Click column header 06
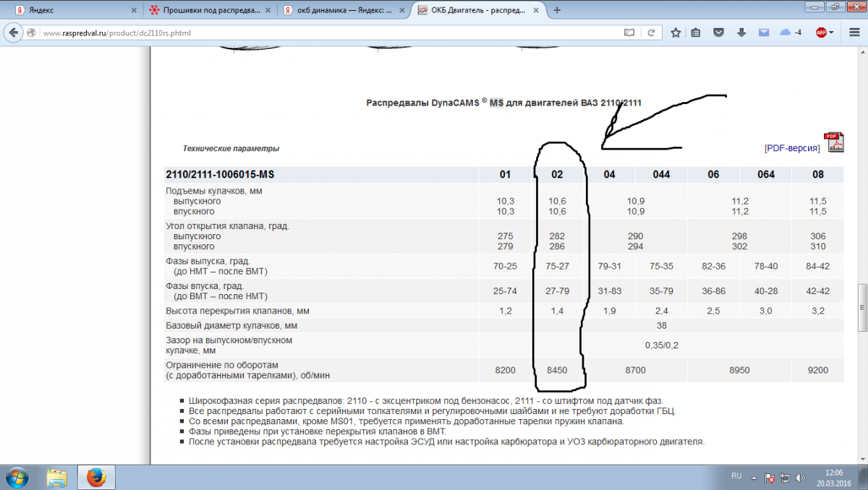 (713, 175)
